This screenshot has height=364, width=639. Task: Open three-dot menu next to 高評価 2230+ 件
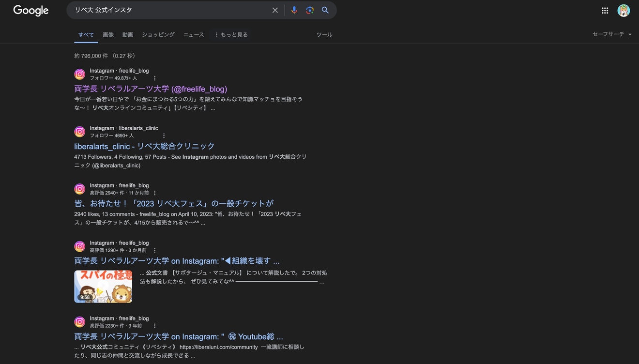(155, 326)
